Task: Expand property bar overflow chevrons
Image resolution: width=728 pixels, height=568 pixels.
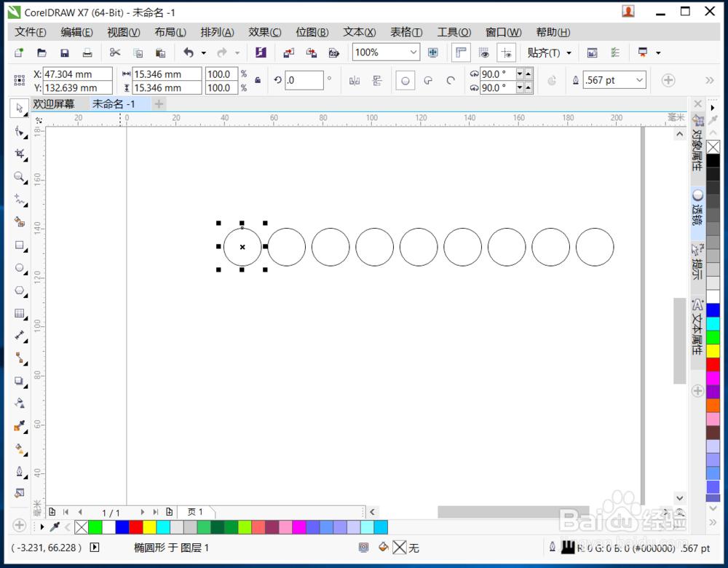Action: coord(709,80)
